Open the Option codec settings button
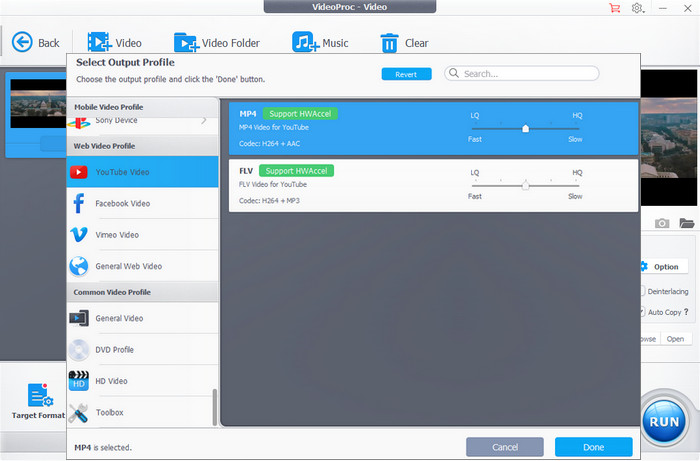700x461 pixels. (x=664, y=266)
